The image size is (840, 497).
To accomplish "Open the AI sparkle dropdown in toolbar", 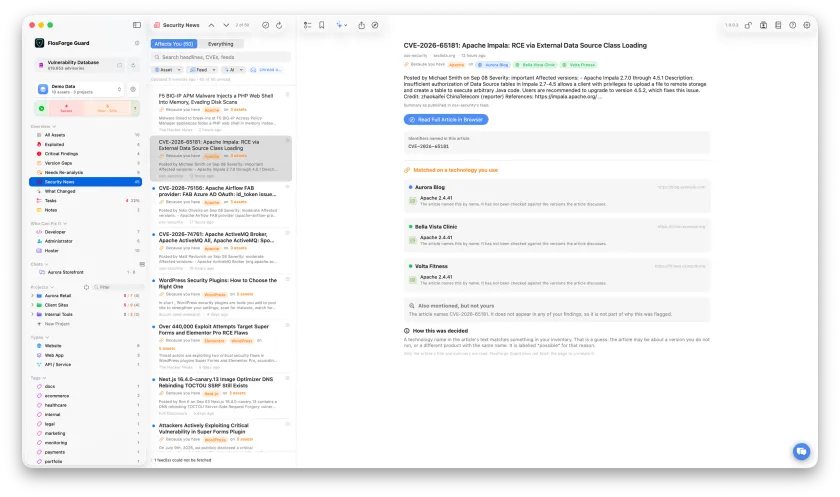I will tap(341, 25).
